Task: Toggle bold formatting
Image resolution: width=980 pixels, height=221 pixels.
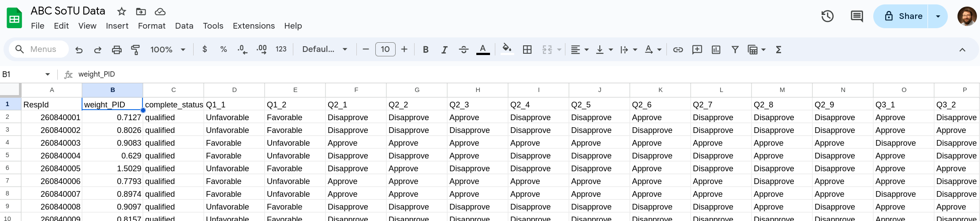Action: [426, 50]
